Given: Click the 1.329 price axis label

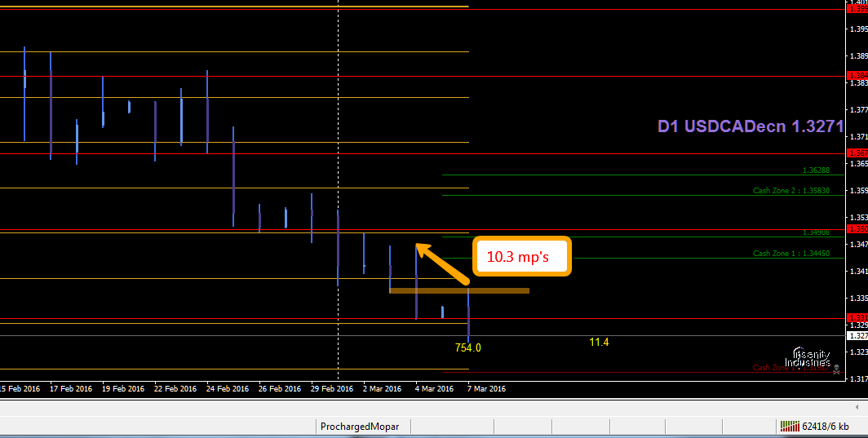Looking at the screenshot, I should [858, 325].
